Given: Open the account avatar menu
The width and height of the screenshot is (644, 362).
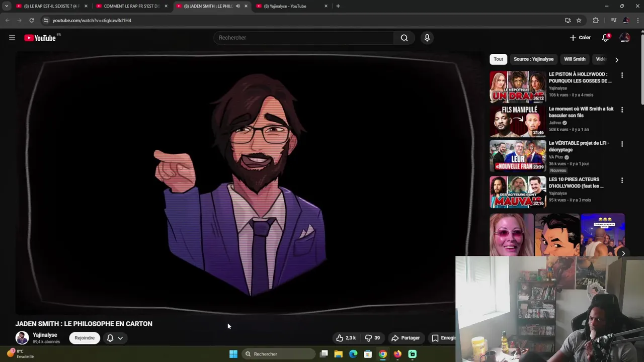Looking at the screenshot, I should (624, 38).
